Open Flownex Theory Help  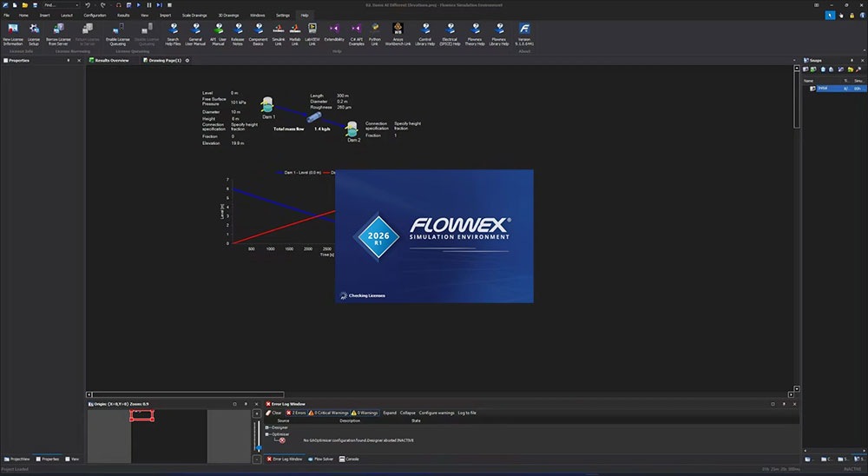(x=475, y=35)
